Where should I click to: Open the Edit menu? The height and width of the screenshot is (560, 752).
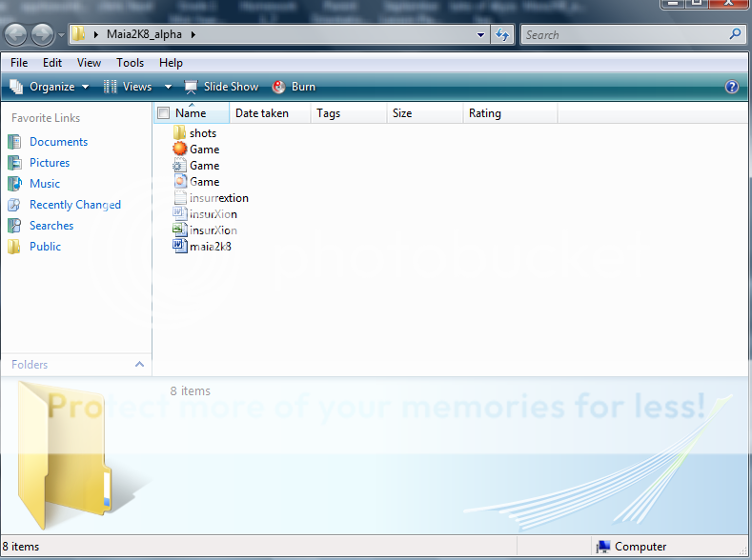[x=52, y=63]
